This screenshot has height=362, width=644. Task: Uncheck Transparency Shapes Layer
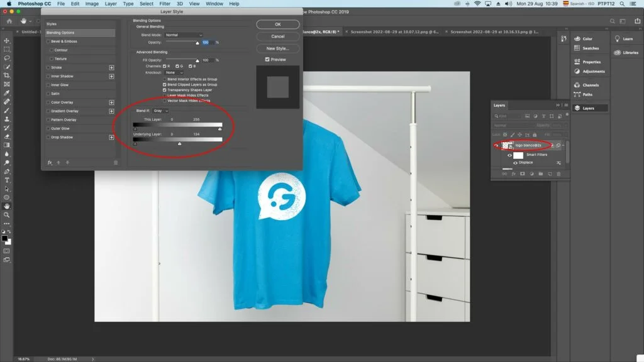(x=165, y=90)
